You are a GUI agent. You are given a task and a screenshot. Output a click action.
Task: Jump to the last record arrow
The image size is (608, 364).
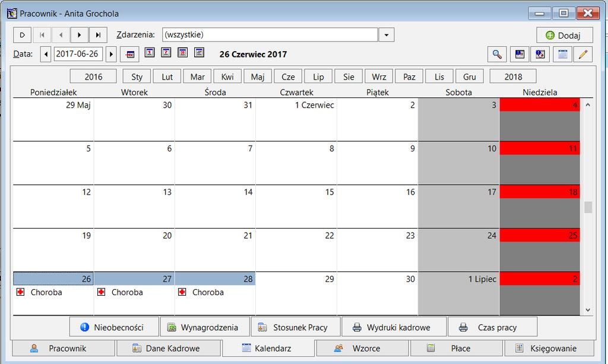pos(98,35)
